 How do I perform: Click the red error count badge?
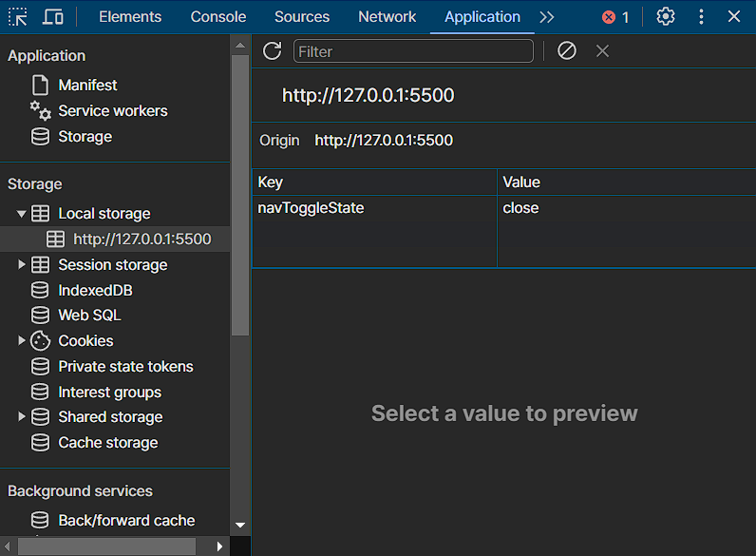pos(615,17)
